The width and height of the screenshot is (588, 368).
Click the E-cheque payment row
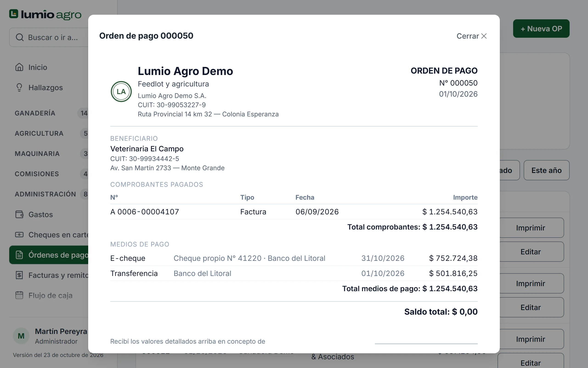point(294,258)
